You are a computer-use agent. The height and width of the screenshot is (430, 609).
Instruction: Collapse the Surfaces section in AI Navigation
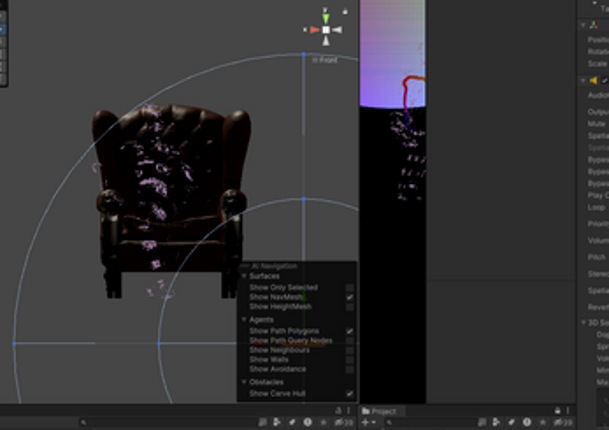point(244,276)
